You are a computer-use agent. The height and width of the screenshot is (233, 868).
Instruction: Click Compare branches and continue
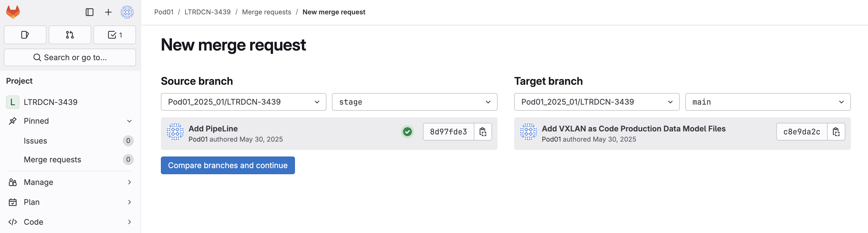(x=228, y=165)
